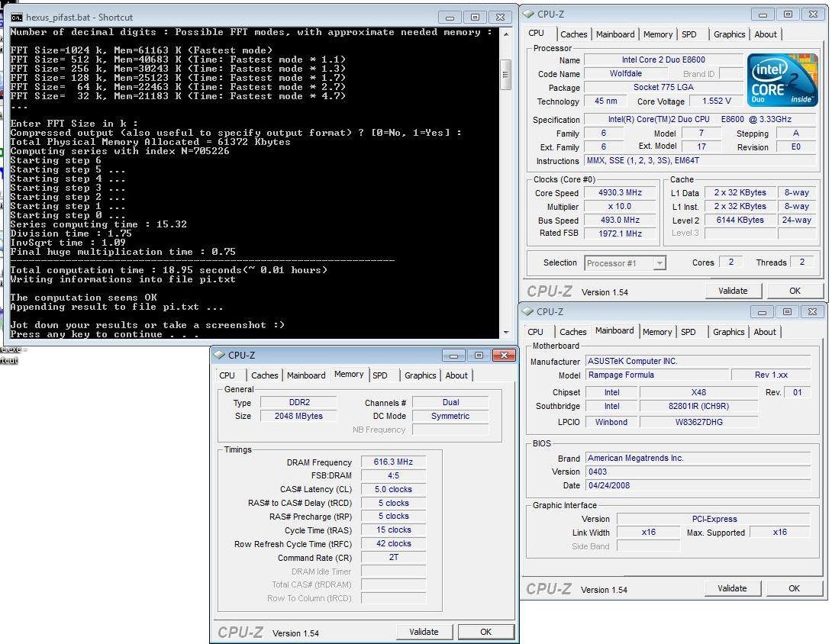
Task: Click the Rated FSB 1972.1 MHz value
Action: (620, 233)
